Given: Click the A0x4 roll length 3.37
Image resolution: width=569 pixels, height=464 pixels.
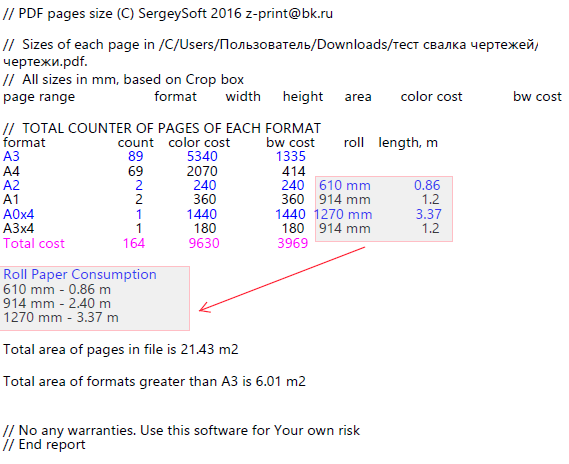Looking at the screenshot, I should click(x=428, y=214).
